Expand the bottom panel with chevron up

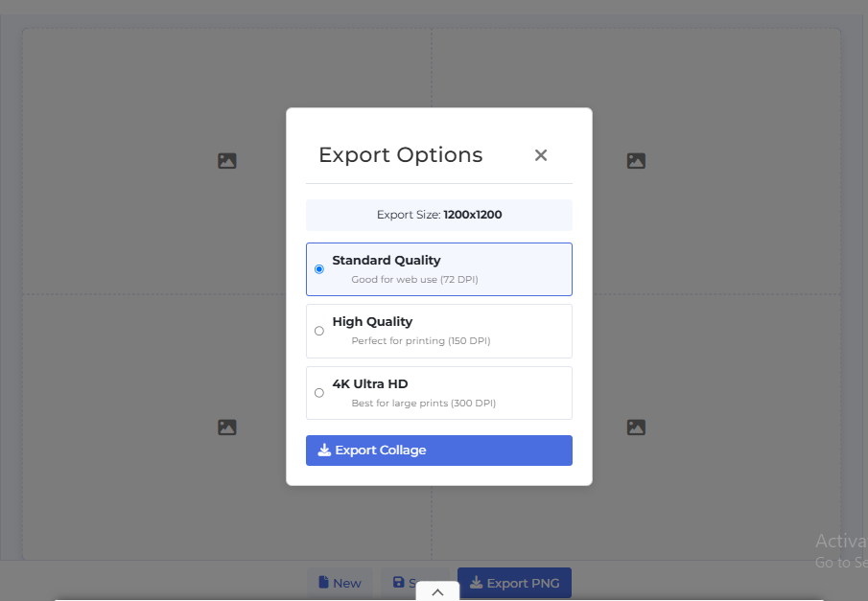tap(437, 592)
